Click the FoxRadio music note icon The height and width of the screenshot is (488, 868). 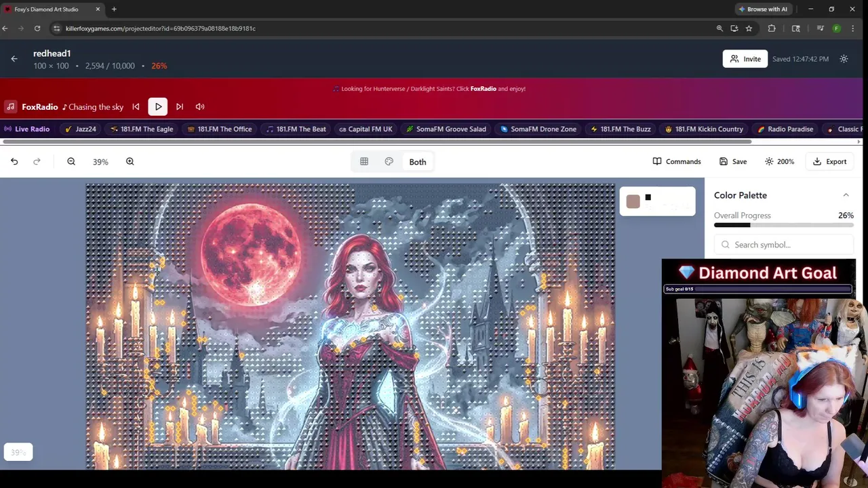pos(10,106)
